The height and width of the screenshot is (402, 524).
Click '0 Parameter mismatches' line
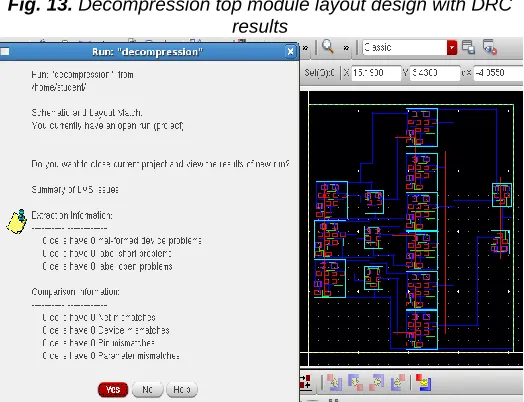point(111,356)
